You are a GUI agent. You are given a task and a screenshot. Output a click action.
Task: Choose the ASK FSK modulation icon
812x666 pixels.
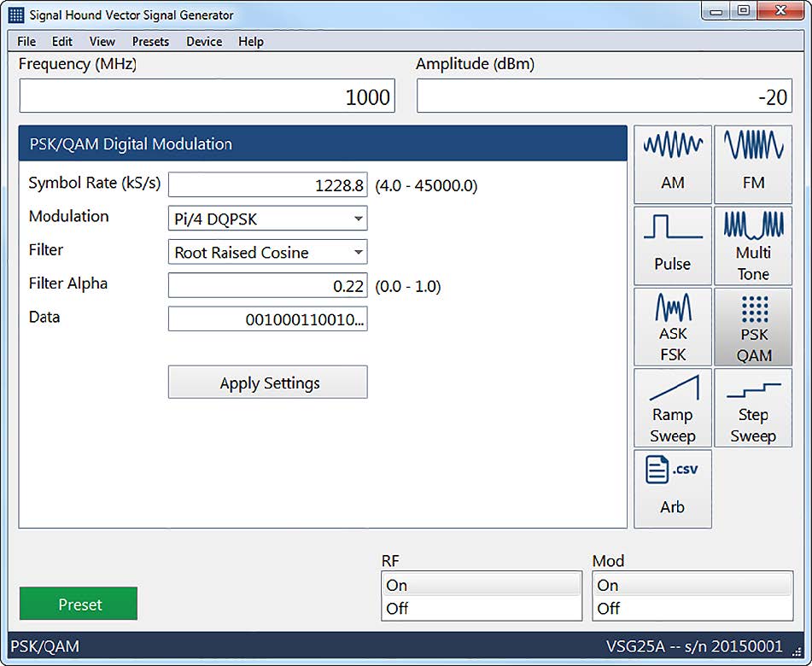pyautogui.click(x=672, y=326)
